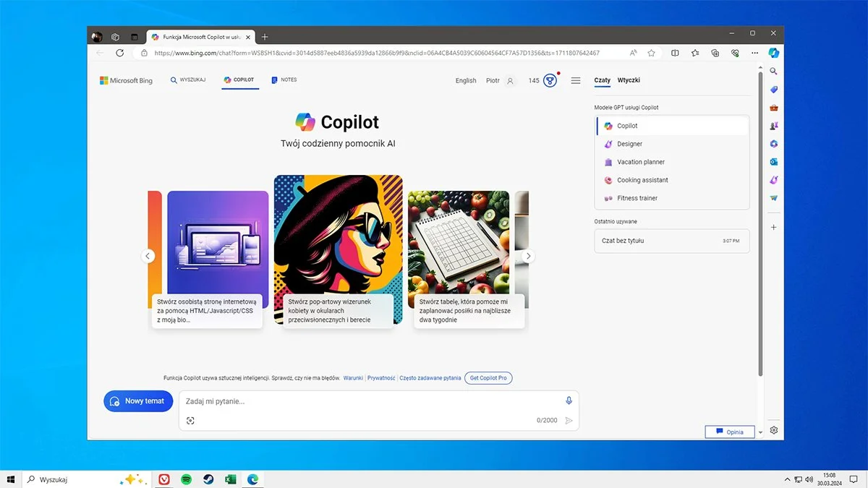Click the Microsoft Bing logo
The image size is (868, 488).
click(126, 80)
